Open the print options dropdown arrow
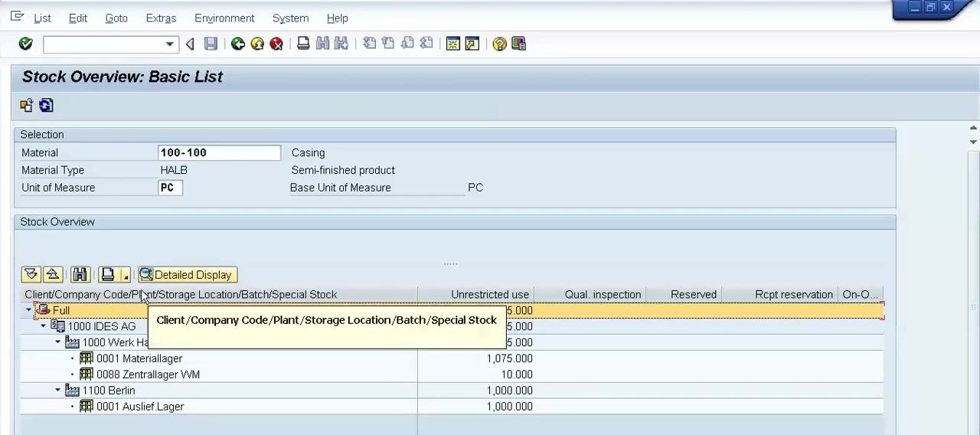Image resolution: width=980 pixels, height=435 pixels. point(125,275)
